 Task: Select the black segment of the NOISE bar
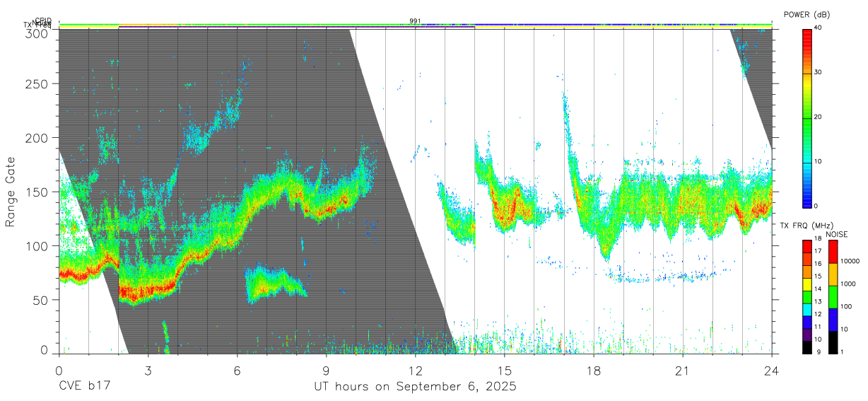pos(833,342)
